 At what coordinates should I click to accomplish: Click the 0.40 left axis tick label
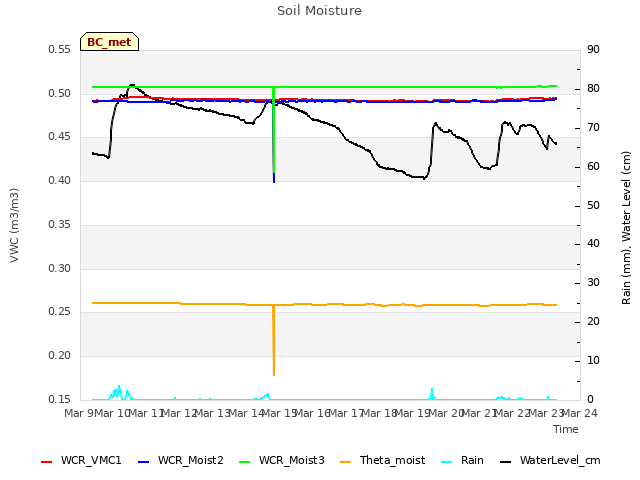point(59,180)
